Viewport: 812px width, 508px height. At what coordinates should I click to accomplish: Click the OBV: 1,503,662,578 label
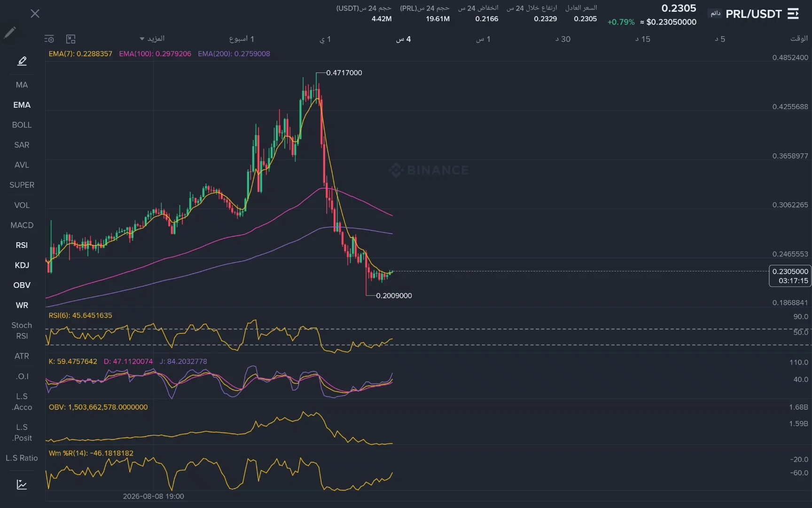pos(98,407)
